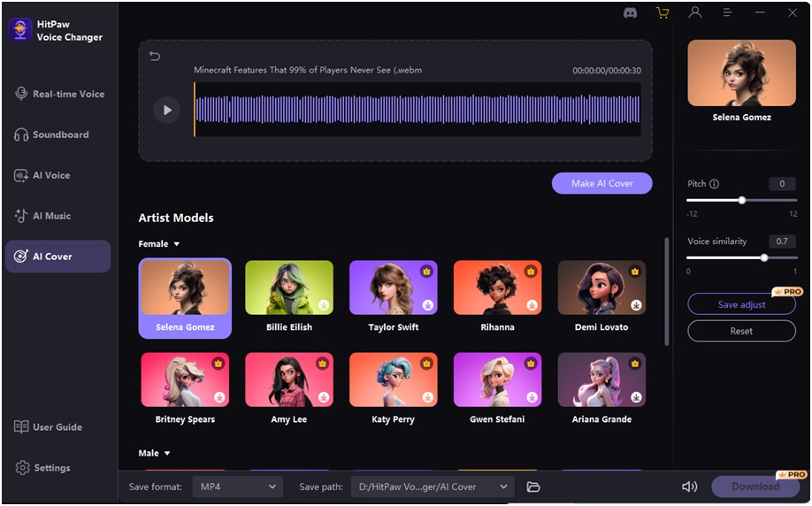Play the loaded audio track
This screenshot has height=506, width=812.
167,110
